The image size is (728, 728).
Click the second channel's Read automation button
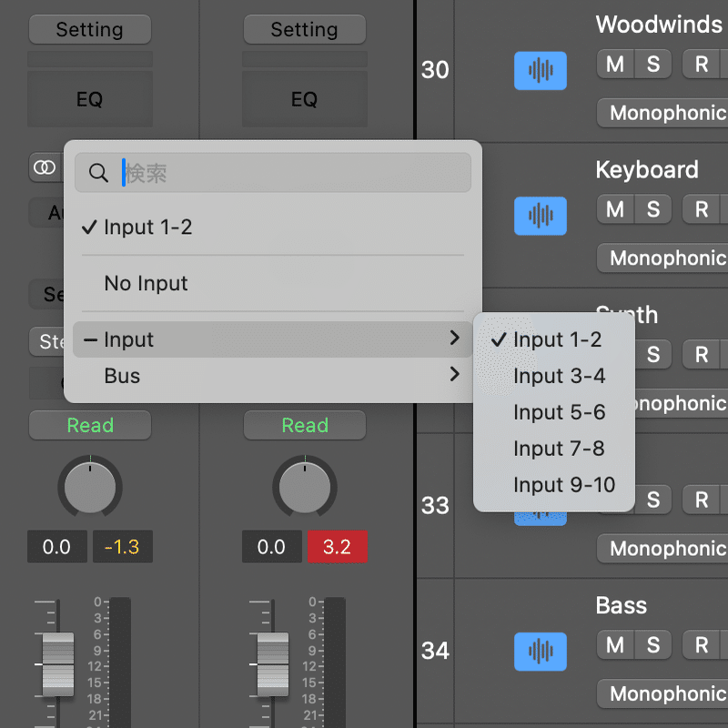[304, 425]
